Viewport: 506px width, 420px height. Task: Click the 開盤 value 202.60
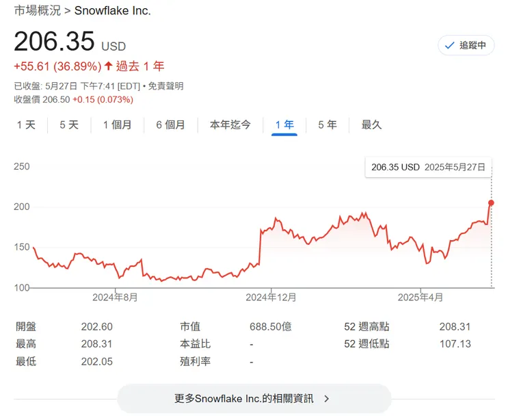point(97,327)
